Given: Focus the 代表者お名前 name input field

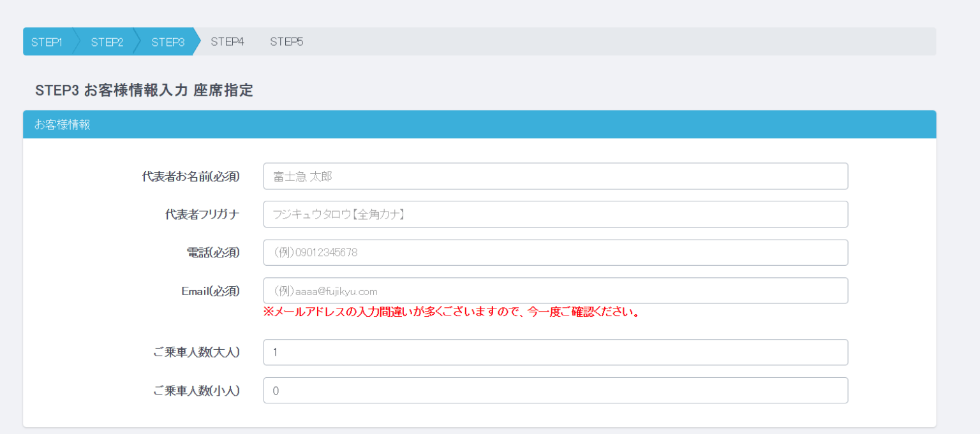Looking at the screenshot, I should coord(555,177).
